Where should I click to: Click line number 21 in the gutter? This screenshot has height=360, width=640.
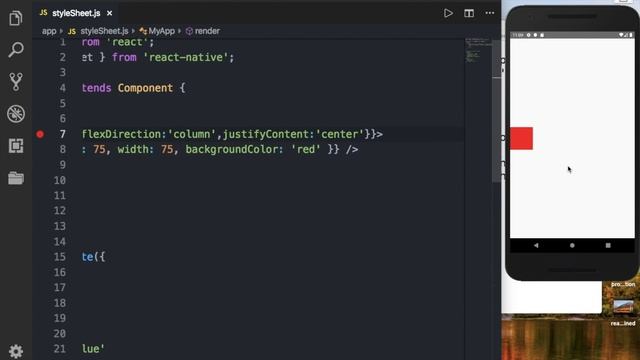(x=60, y=349)
